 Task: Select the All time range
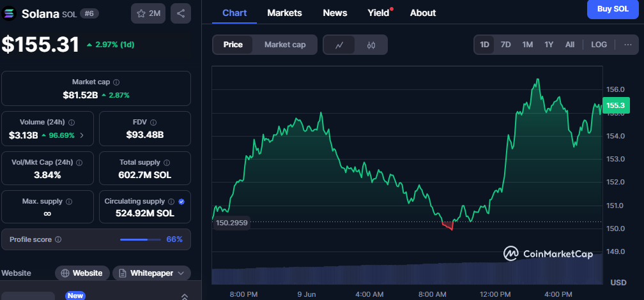pyautogui.click(x=570, y=45)
